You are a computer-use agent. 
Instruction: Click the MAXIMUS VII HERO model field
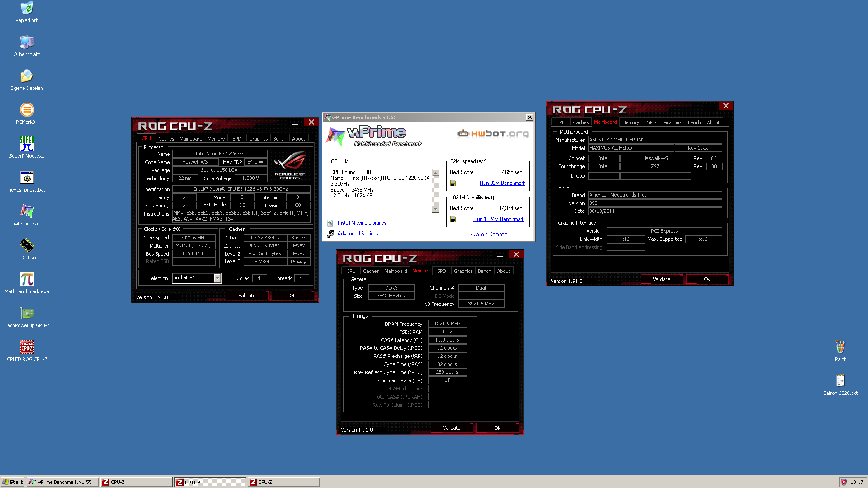click(631, 148)
